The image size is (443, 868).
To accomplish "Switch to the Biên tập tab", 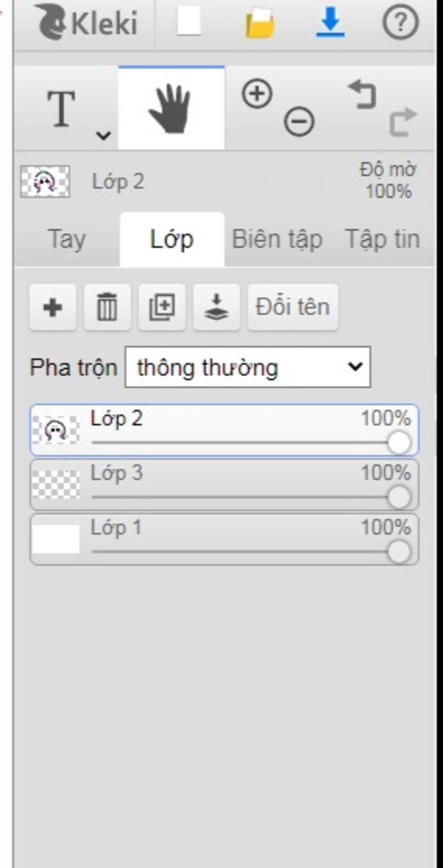I will (277, 239).
